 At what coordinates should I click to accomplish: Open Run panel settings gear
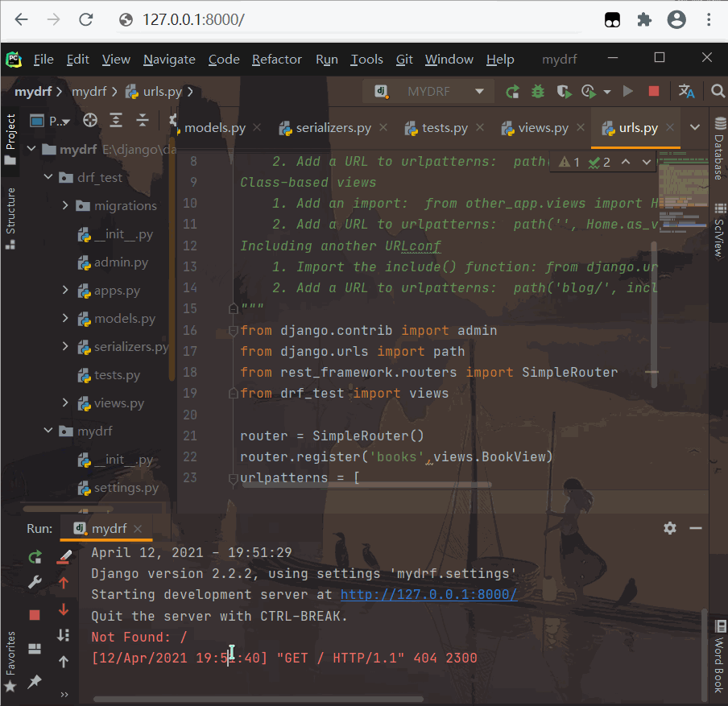pyautogui.click(x=670, y=528)
